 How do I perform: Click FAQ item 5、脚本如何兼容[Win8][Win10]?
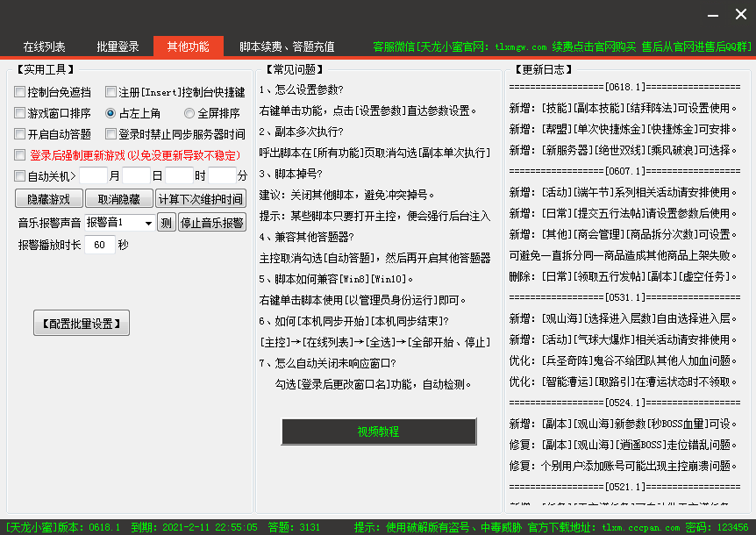point(336,279)
